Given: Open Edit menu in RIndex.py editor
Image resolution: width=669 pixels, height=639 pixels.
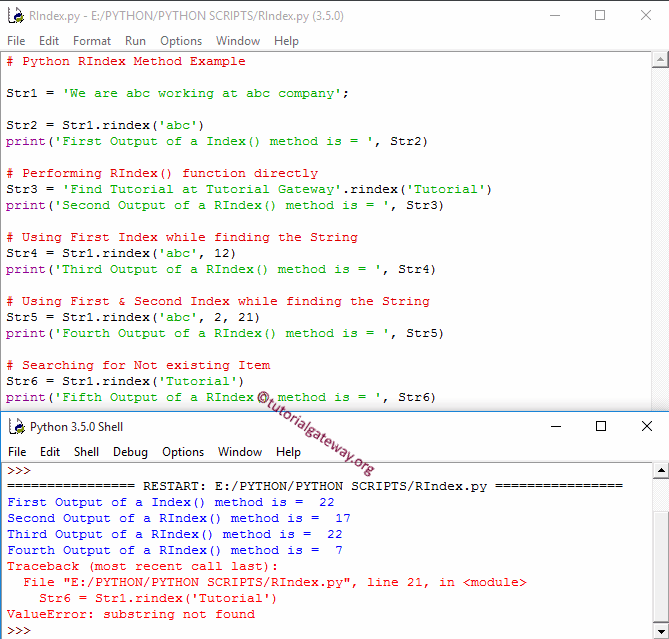Looking at the screenshot, I should [49, 41].
